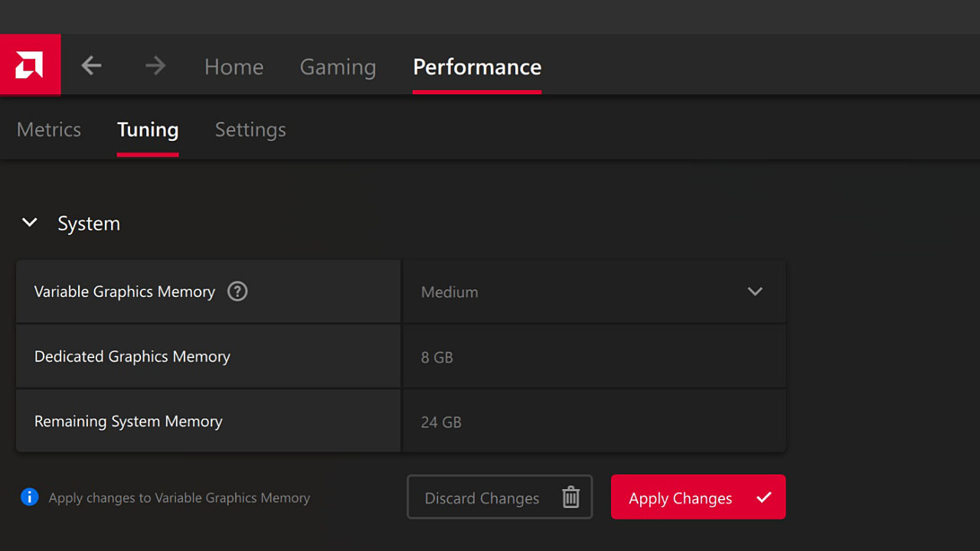Switch to the Gaming tab
This screenshot has height=551, width=980.
(338, 67)
